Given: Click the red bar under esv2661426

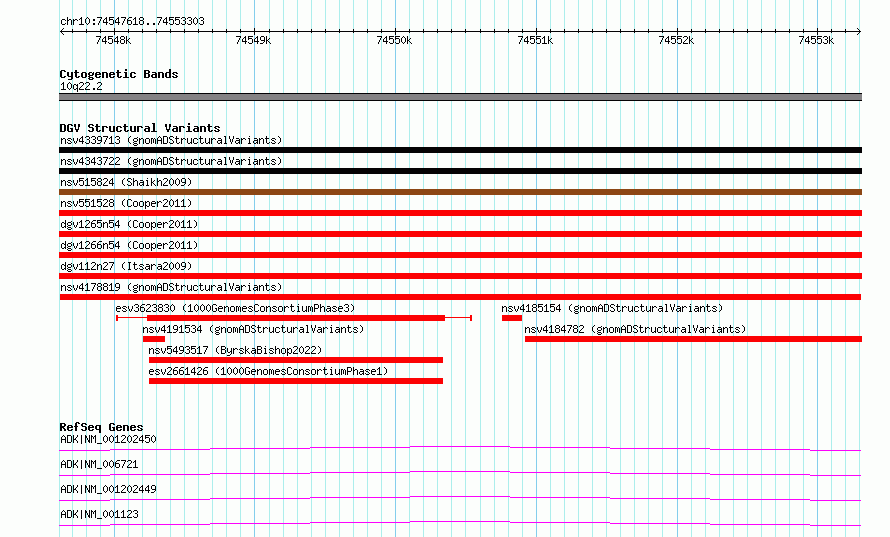Looking at the screenshot, I should pos(296,381).
